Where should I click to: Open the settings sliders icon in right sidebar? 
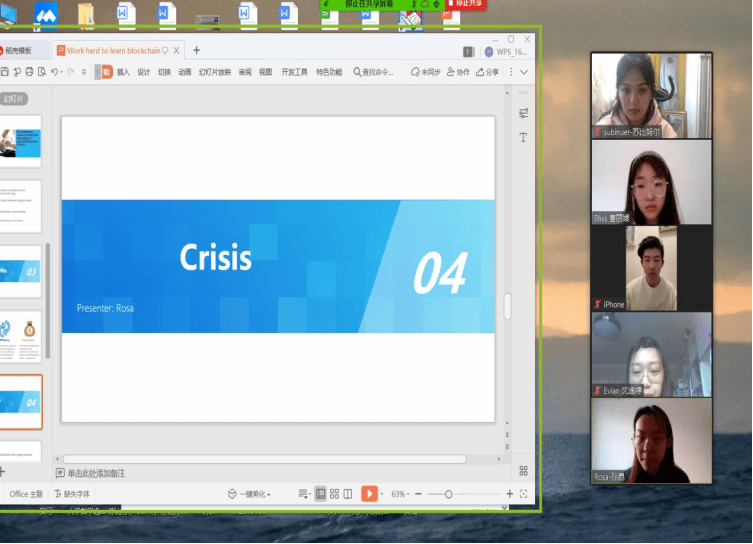click(523, 113)
